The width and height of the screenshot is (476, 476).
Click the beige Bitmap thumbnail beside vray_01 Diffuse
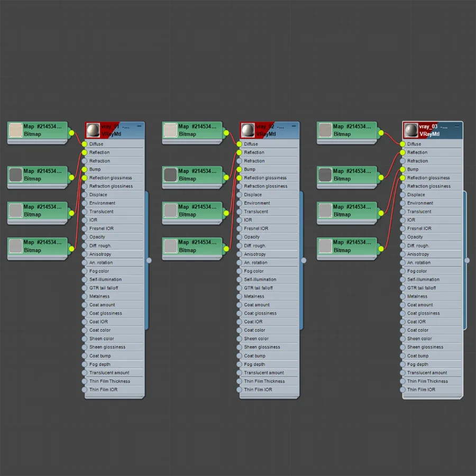[15, 130]
